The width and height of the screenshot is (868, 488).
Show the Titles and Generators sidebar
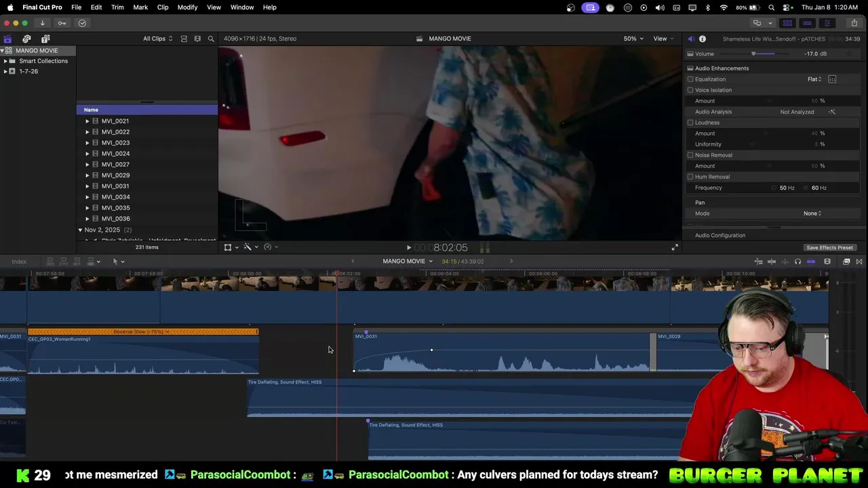pyautogui.click(x=45, y=39)
